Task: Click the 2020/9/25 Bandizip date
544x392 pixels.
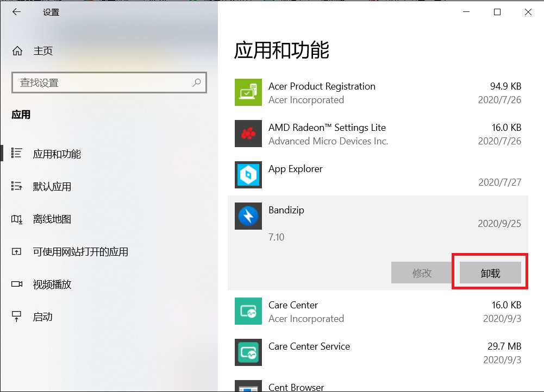Action: (499, 224)
